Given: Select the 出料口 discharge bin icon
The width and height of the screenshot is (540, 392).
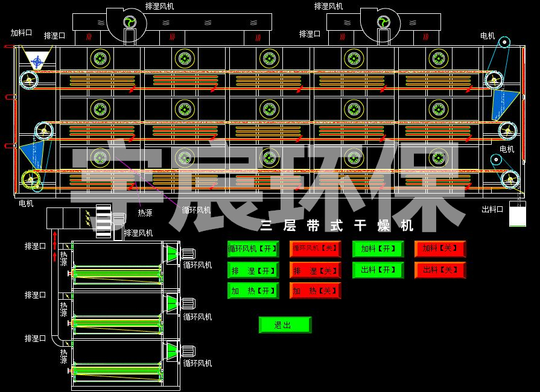Looking at the screenshot, I should pyautogui.click(x=517, y=214).
